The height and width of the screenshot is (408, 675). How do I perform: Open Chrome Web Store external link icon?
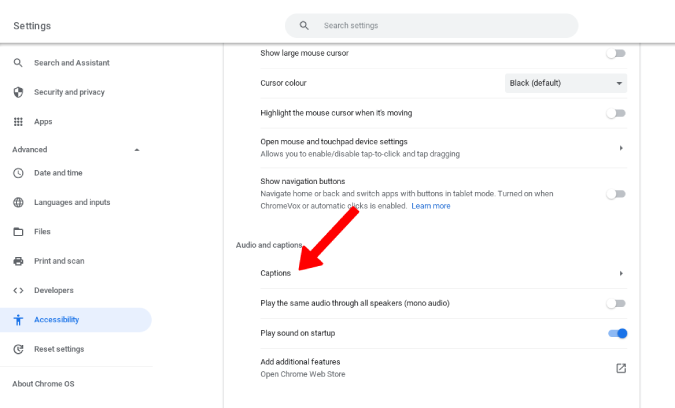[x=621, y=368]
